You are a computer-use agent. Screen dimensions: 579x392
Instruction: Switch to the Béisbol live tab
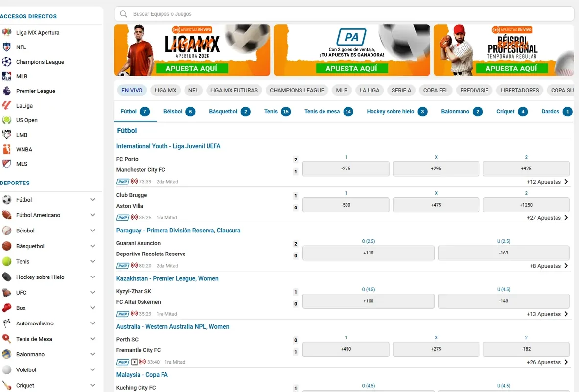[179, 112]
